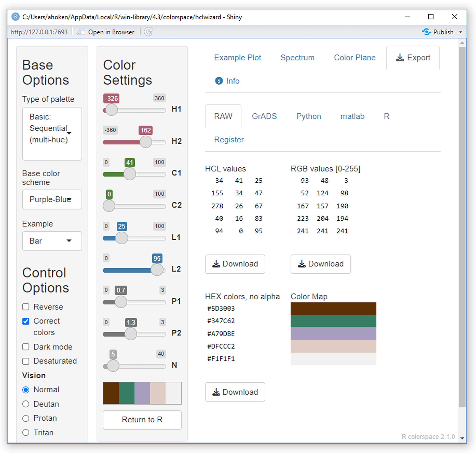This screenshot has width=476, height=454.
Task: Click the L1 slider handle
Action: 121,238
